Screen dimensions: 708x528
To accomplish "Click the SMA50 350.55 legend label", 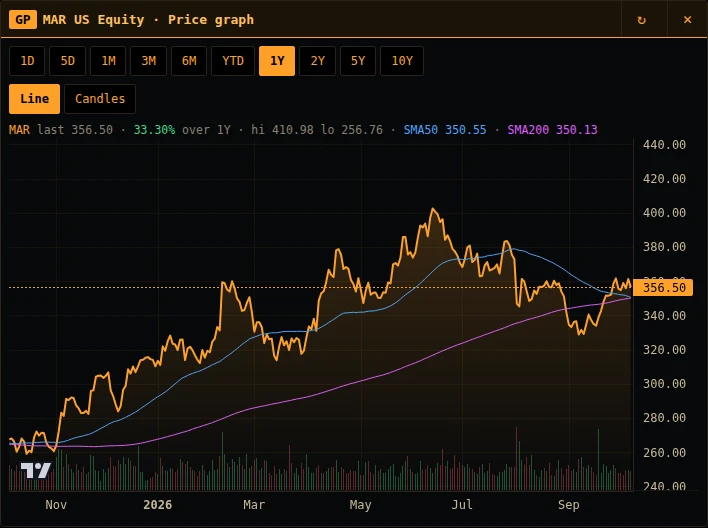I will 445,130.
